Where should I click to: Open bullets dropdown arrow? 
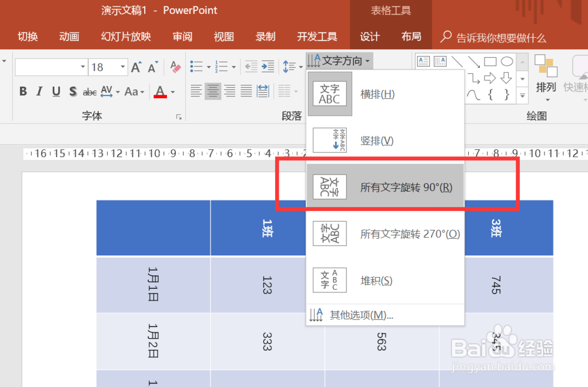209,68
